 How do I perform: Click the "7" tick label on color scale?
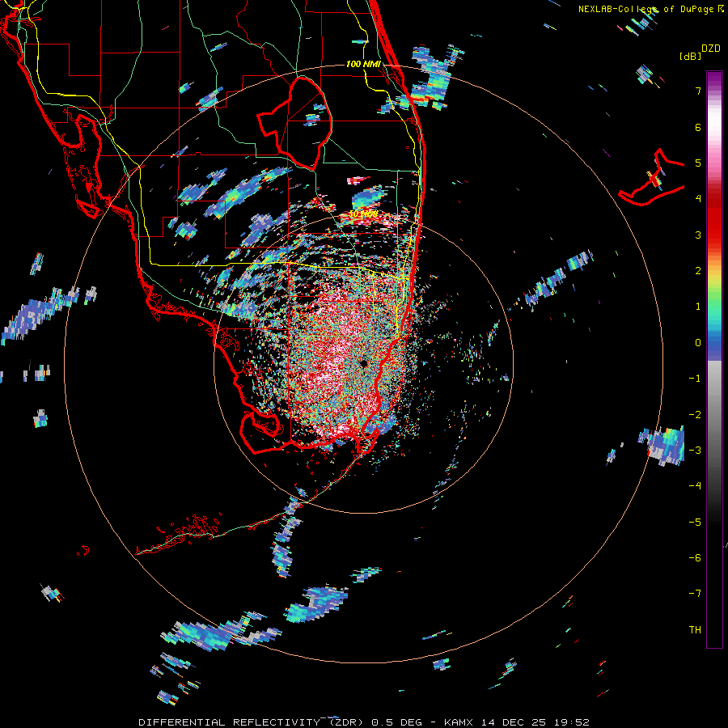click(x=698, y=91)
